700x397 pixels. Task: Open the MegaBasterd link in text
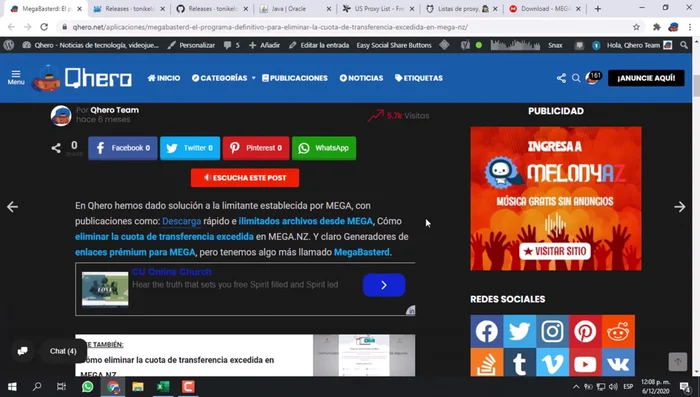tap(362, 252)
